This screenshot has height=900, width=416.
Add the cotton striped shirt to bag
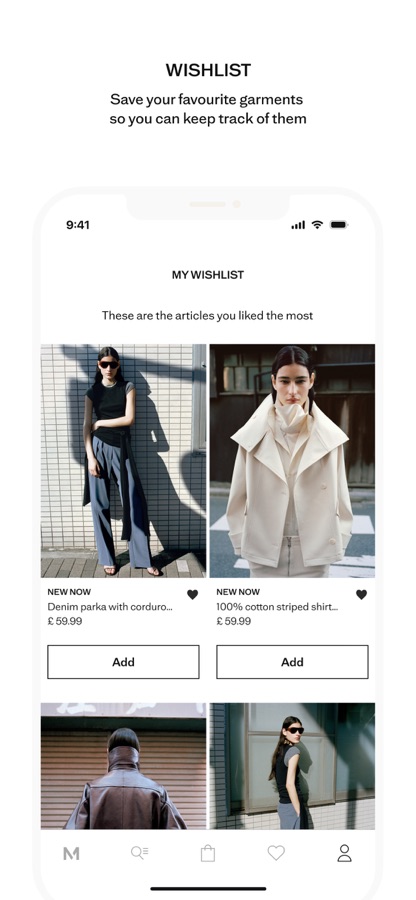(x=292, y=662)
